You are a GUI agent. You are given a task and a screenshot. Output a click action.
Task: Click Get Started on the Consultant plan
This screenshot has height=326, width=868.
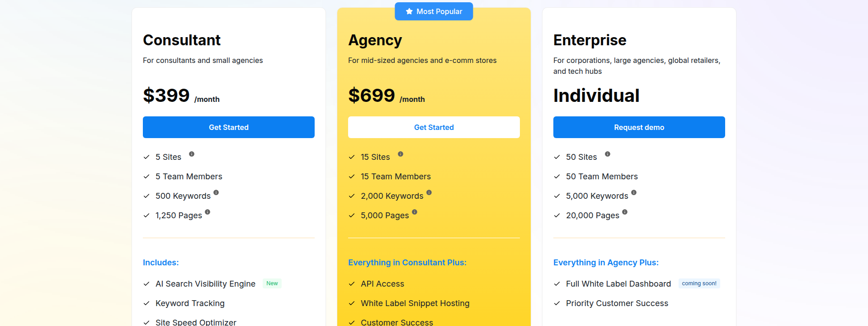(228, 127)
